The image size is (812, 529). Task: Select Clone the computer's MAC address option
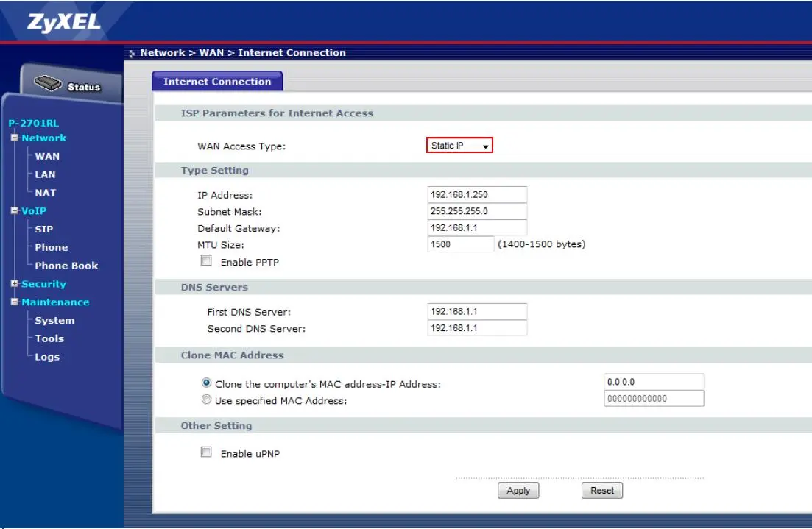[x=207, y=383]
